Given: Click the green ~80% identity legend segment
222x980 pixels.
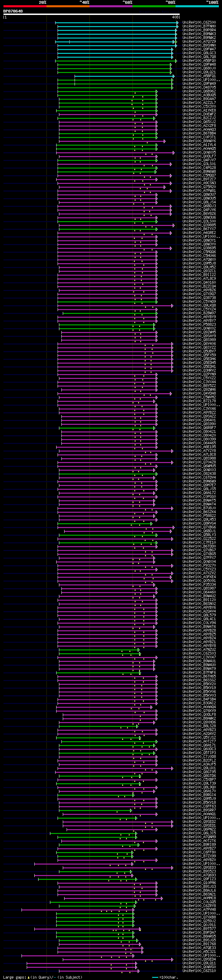Looking at the screenshot, I should click(x=154, y=6).
